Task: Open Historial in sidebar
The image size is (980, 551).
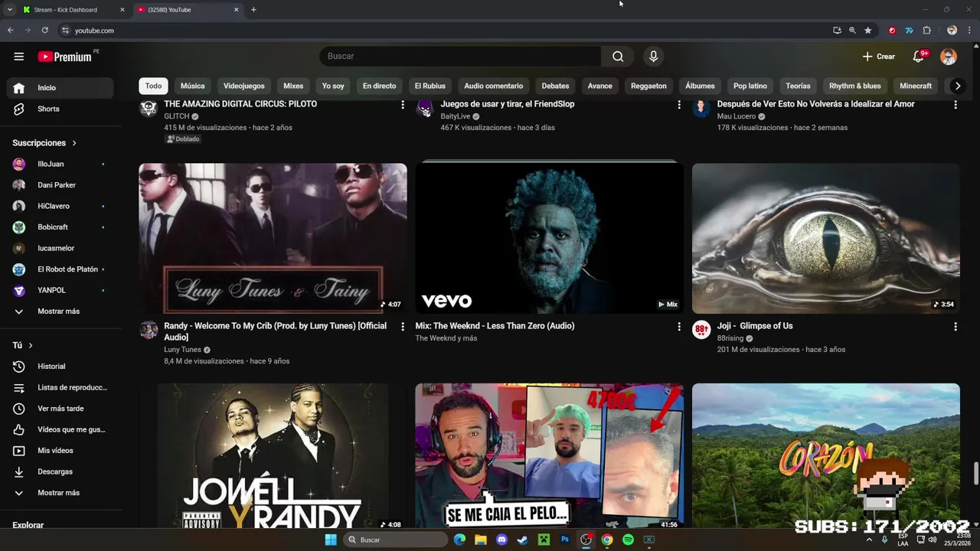Action: coord(60,367)
